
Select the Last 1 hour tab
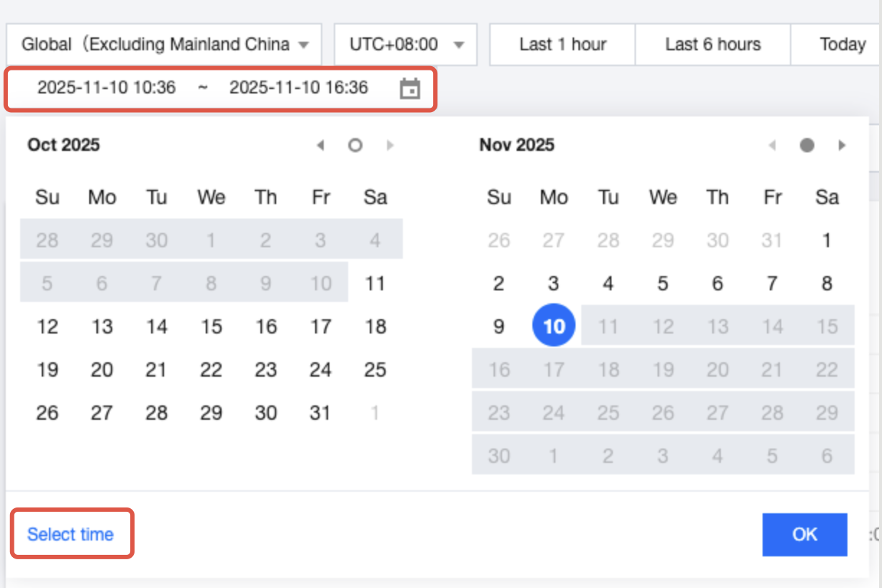(x=563, y=45)
